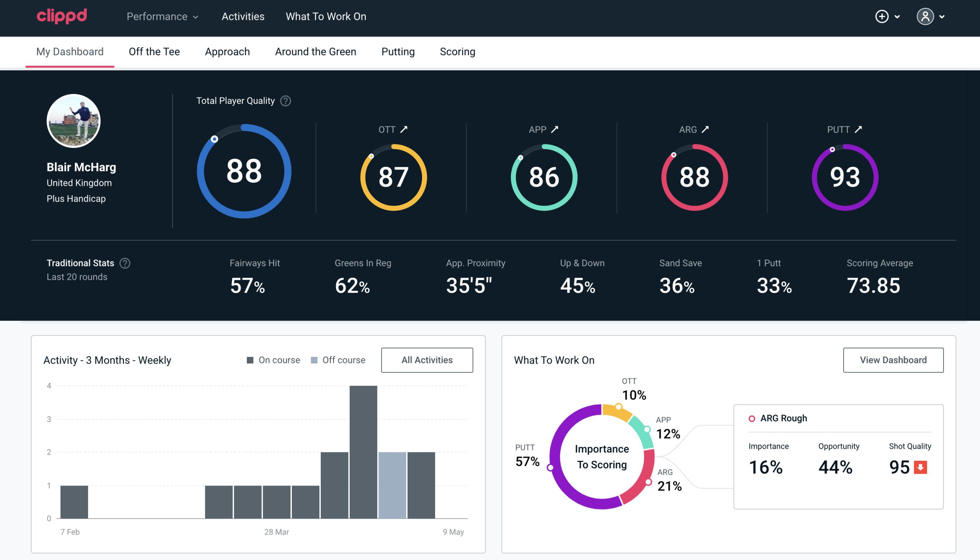Click the user profile account icon

pos(925,17)
